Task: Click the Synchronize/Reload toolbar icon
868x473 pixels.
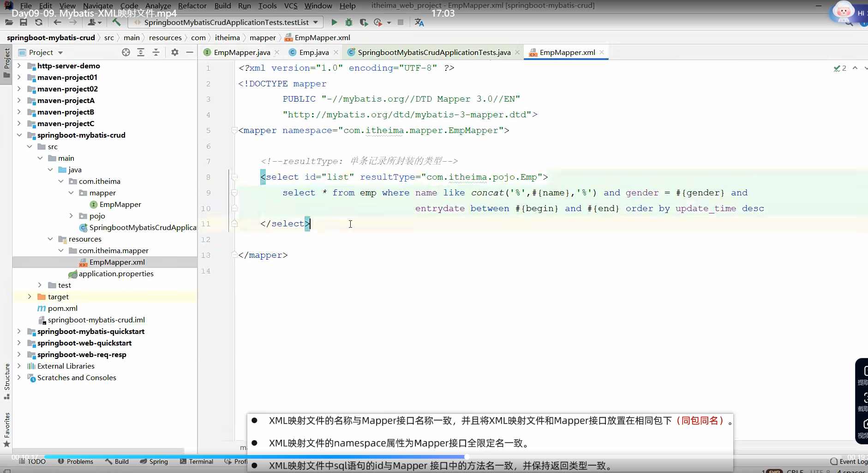Action: [39, 22]
